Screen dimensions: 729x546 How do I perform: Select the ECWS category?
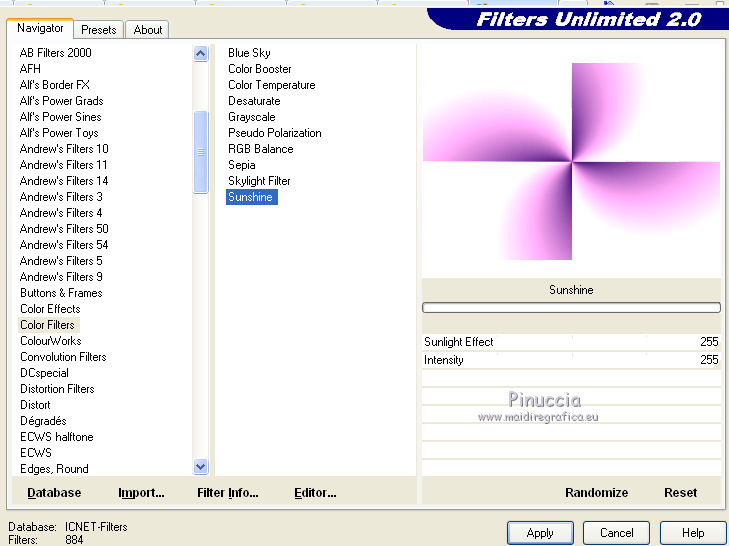coord(36,453)
